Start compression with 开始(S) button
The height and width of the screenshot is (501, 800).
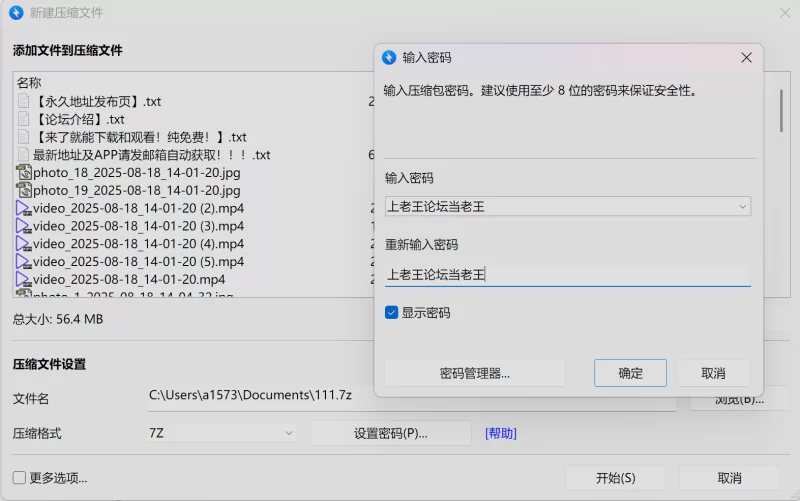tap(615, 478)
